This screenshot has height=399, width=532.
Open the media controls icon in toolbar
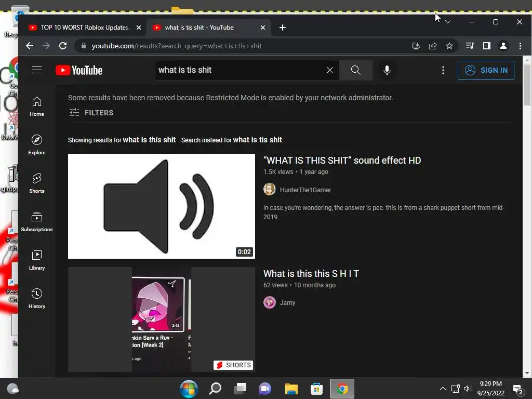pos(470,46)
